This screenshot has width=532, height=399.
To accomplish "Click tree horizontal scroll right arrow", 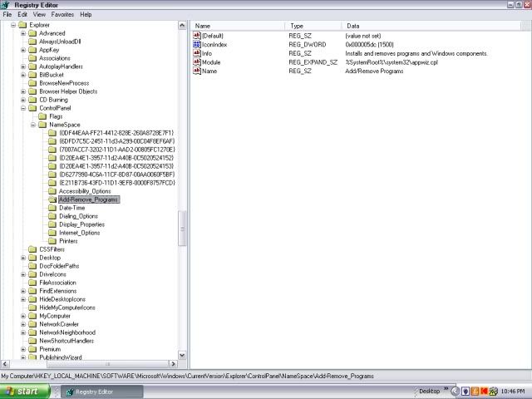I will (173, 364).
